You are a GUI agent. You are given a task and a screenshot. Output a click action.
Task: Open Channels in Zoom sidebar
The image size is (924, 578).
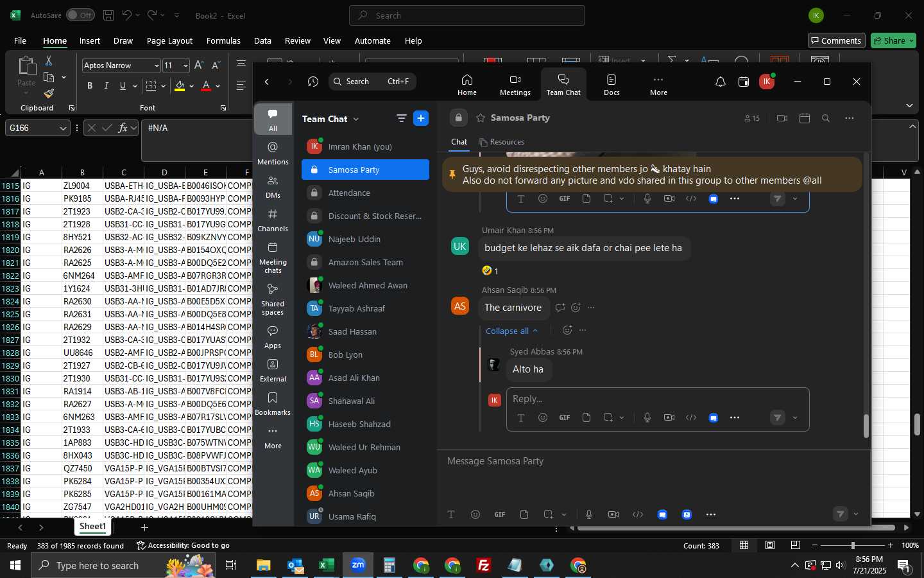point(273,220)
